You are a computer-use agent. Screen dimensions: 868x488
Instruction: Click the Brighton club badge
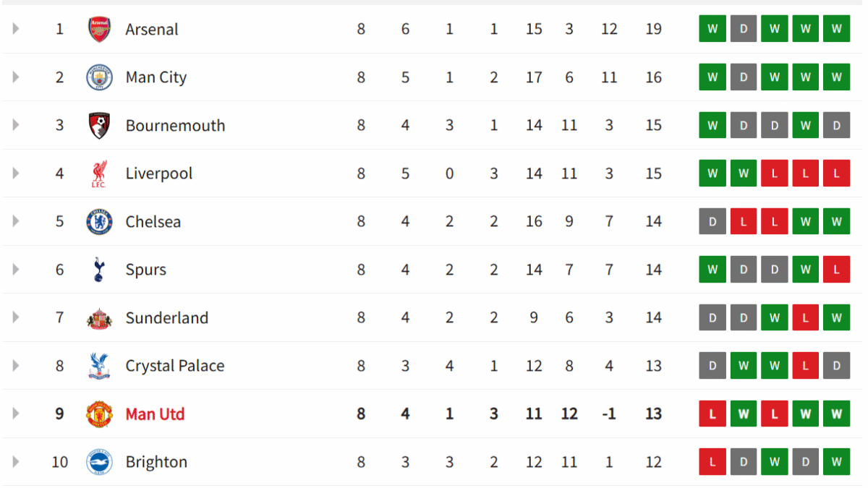(99, 462)
